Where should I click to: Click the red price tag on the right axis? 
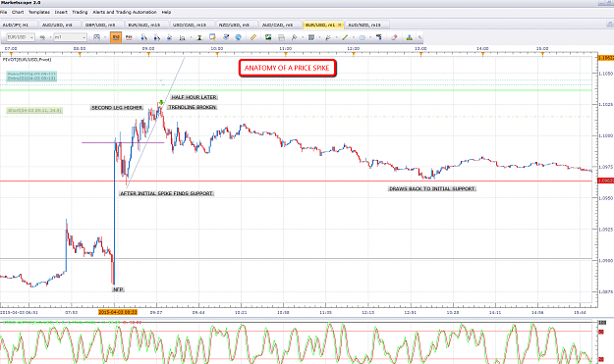point(606,181)
